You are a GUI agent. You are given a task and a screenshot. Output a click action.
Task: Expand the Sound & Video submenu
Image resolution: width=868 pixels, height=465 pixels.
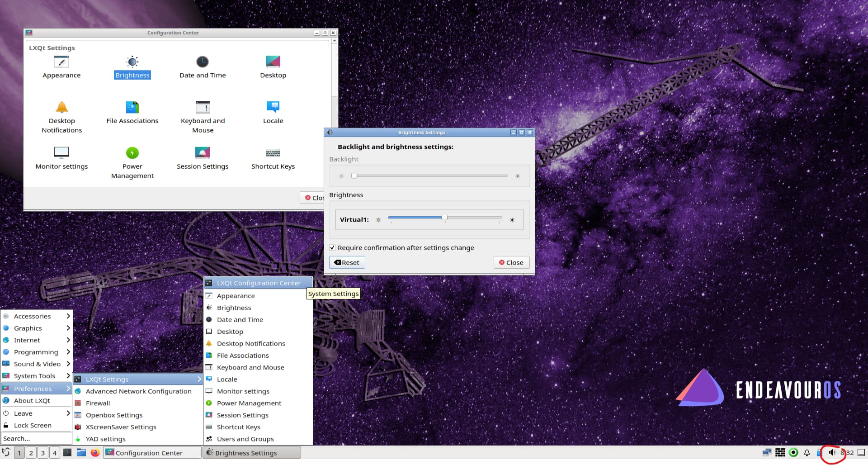click(37, 364)
